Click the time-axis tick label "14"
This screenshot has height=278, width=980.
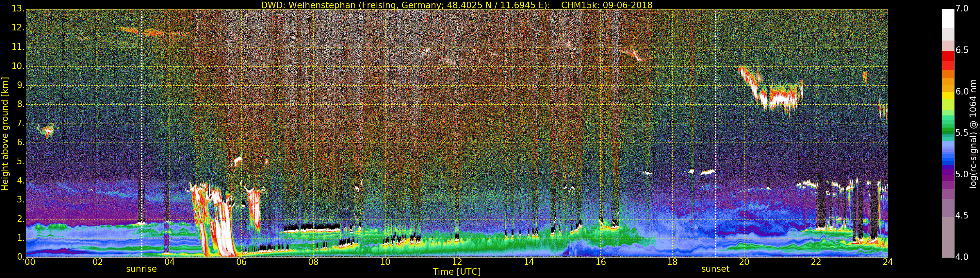pos(529,262)
